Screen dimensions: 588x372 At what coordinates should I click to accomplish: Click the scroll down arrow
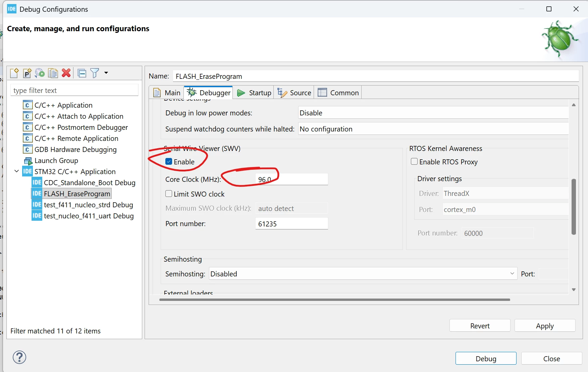[574, 289]
